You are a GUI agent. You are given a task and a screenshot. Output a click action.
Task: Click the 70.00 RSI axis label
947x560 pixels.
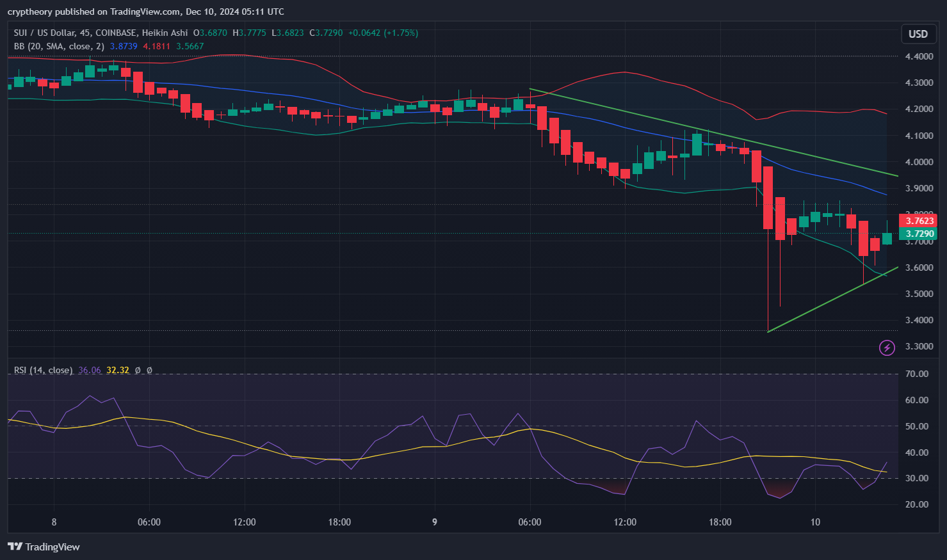[917, 374]
